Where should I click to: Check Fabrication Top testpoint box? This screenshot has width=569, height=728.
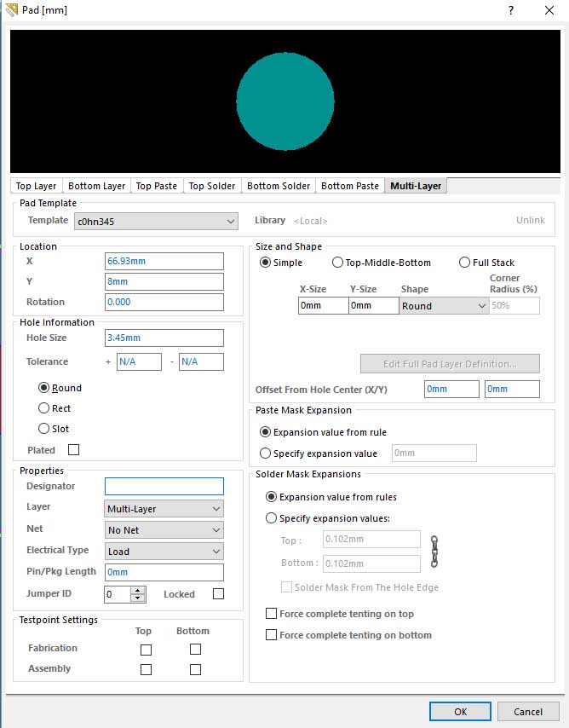coord(146,649)
